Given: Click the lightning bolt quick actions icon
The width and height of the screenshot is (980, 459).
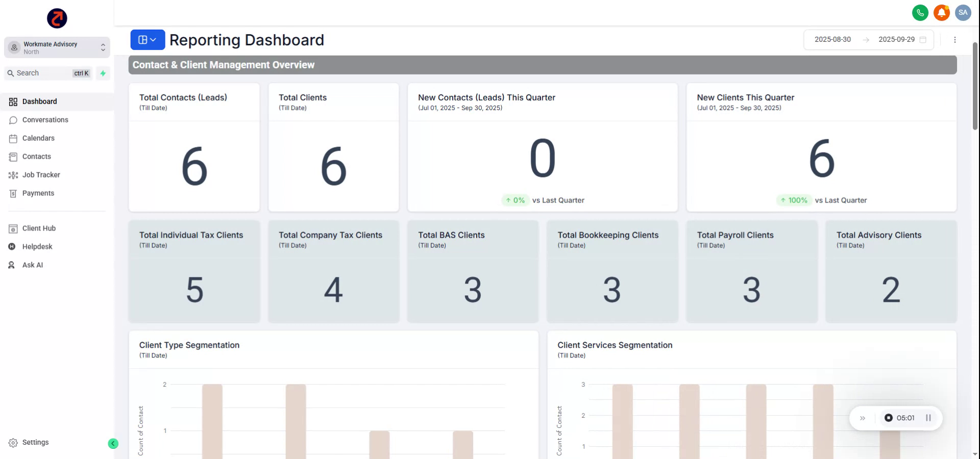Looking at the screenshot, I should coord(103,73).
